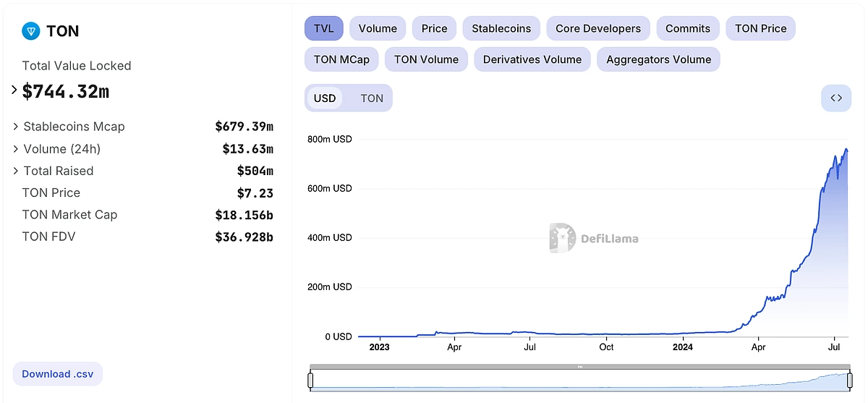868x403 pixels.
Task: Click the TON logo icon
Action: click(30, 31)
